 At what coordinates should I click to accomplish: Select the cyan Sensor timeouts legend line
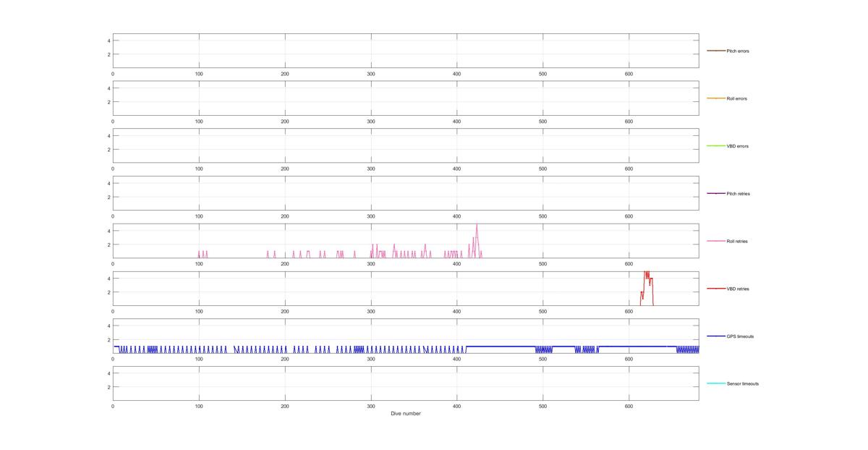(x=716, y=383)
